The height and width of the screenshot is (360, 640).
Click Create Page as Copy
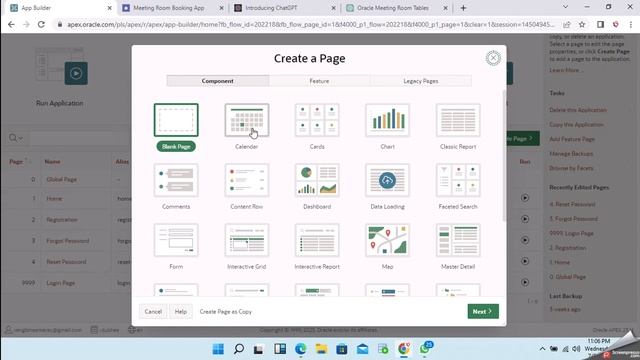[x=226, y=311]
